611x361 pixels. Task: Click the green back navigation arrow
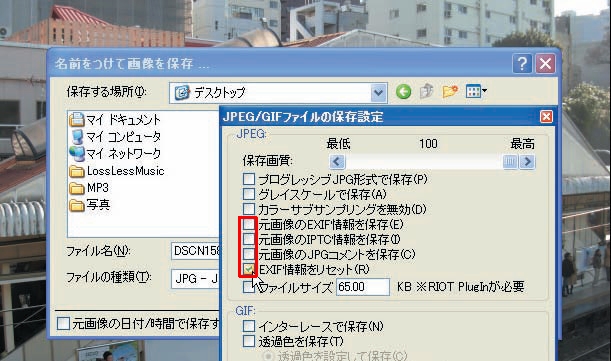[x=403, y=92]
